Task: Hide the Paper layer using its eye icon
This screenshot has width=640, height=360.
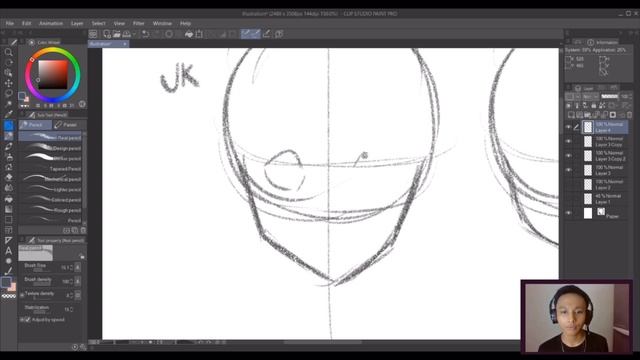Action: [568, 213]
